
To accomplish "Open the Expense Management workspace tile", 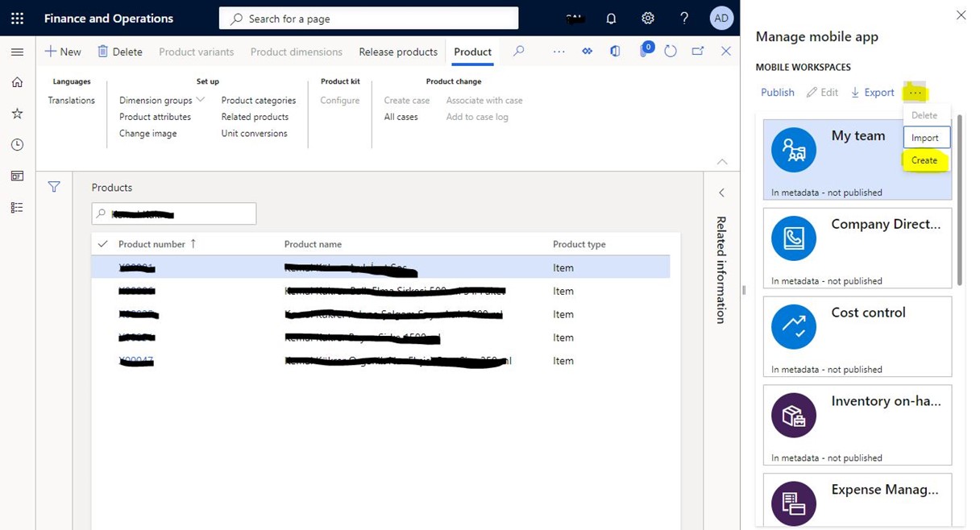I will 857,500.
